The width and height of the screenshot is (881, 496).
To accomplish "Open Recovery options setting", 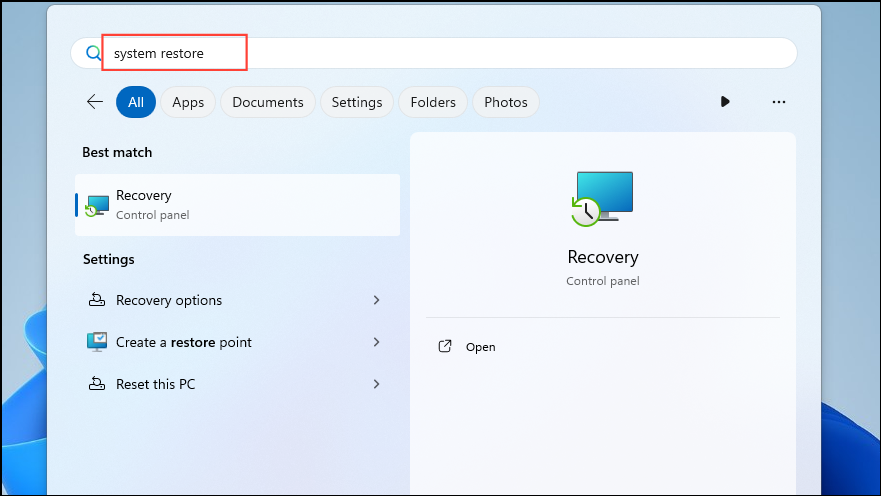I will 238,300.
